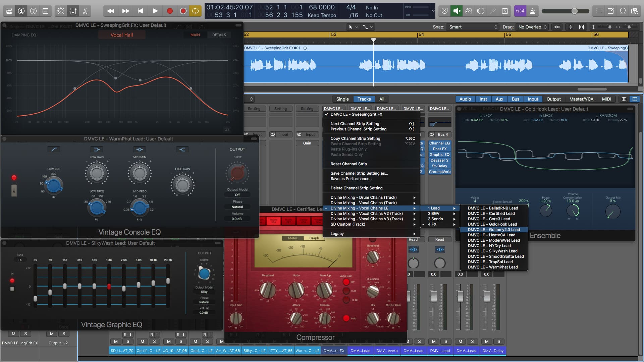Open Smart Controls from control bar
644x362 pixels.
tap(61, 11)
